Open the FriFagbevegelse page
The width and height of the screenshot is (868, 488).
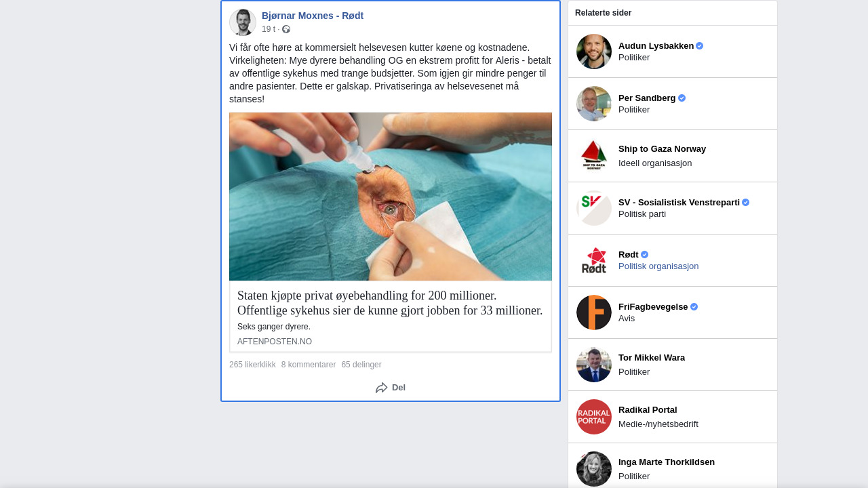click(653, 307)
